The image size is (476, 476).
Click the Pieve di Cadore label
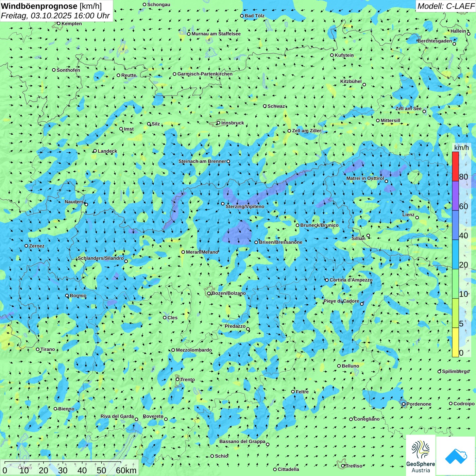tap(341, 301)
